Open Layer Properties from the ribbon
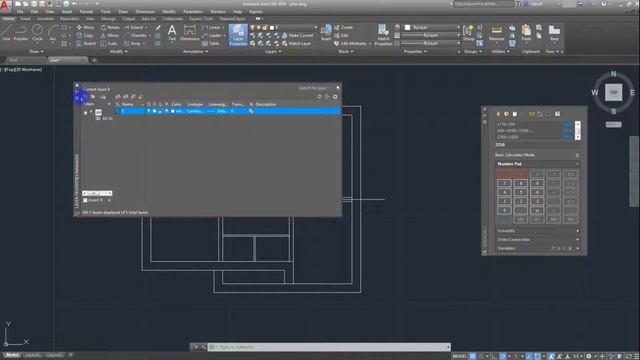 click(238, 34)
